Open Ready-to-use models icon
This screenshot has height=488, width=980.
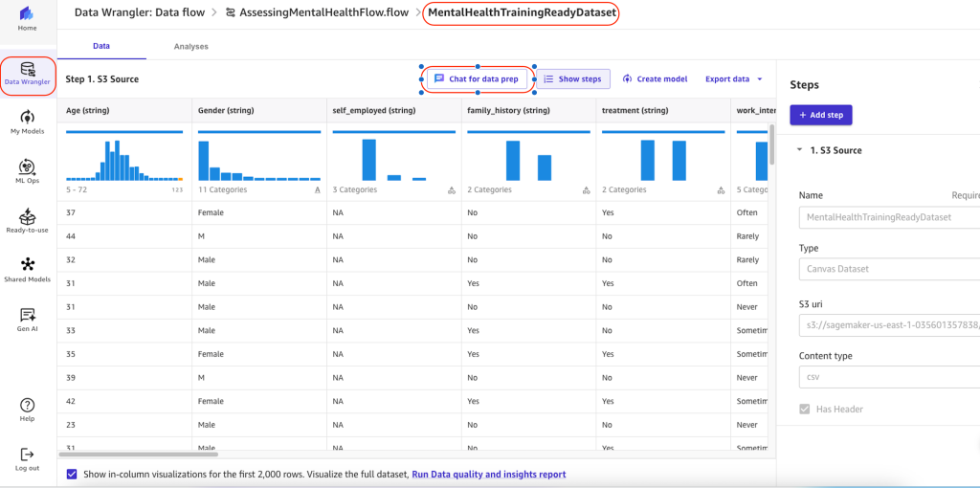click(x=28, y=216)
